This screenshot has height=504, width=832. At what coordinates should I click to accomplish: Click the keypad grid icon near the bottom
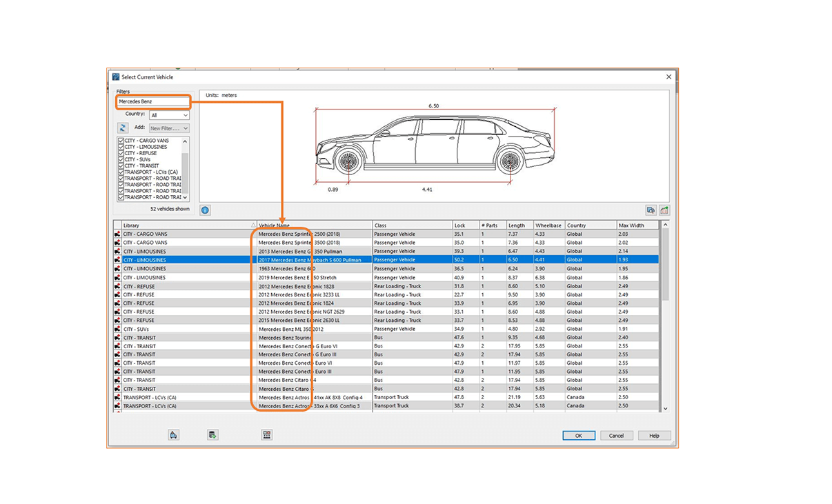[267, 434]
